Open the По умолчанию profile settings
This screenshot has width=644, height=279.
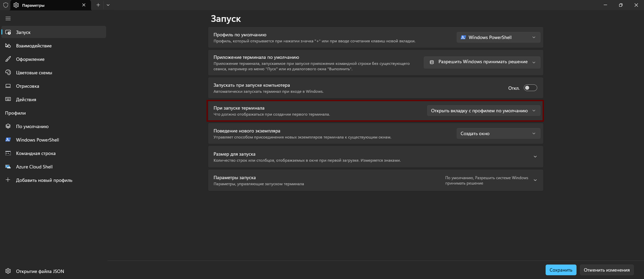click(x=54, y=127)
